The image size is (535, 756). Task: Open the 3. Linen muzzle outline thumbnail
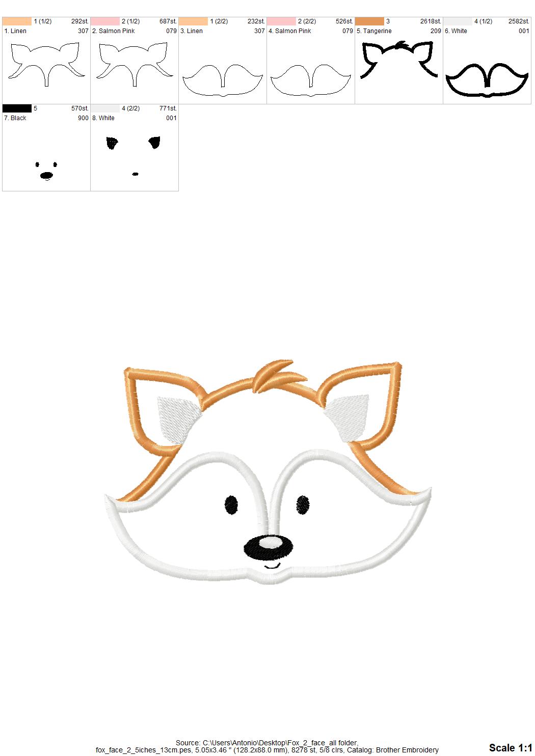(x=223, y=80)
